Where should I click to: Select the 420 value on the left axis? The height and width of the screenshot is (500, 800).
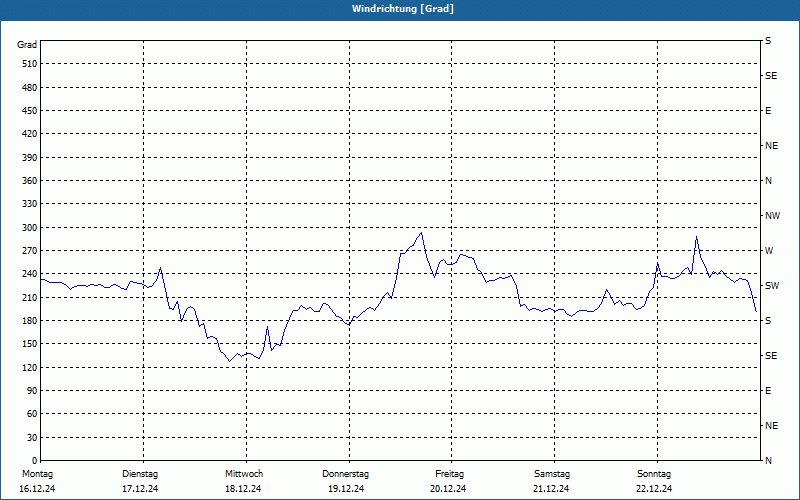30,134
